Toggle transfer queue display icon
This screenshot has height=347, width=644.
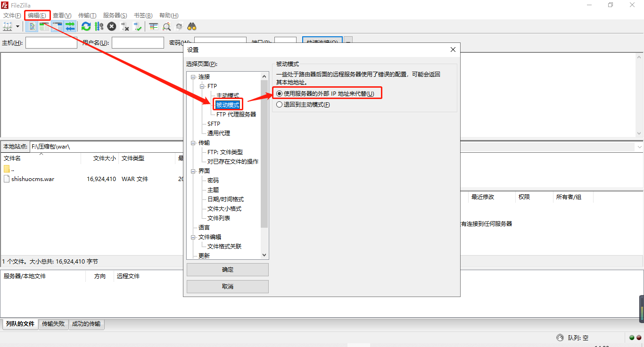click(x=70, y=26)
